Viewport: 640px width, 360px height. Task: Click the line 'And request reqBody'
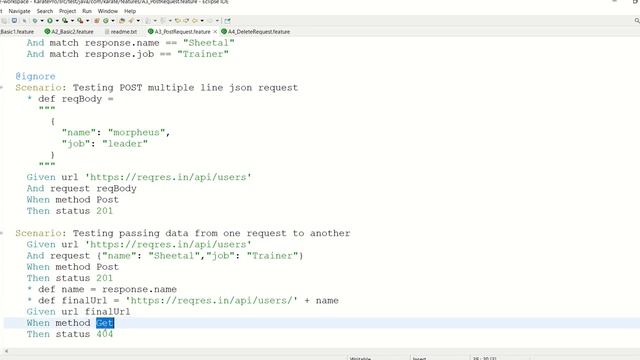(x=82, y=188)
